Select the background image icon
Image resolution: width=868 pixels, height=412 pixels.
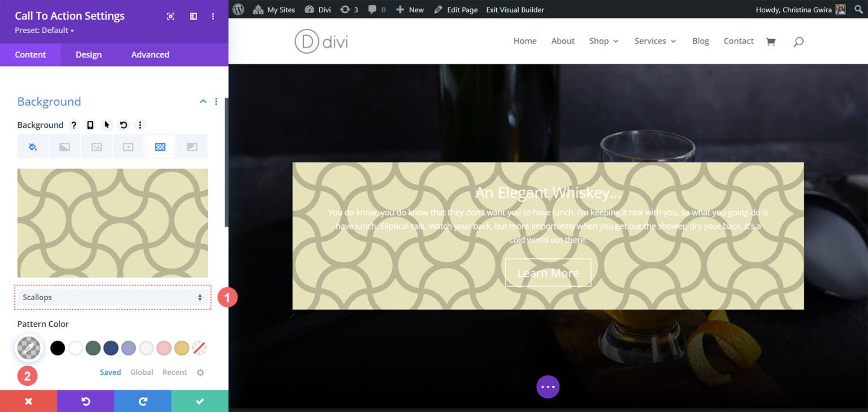click(x=96, y=146)
